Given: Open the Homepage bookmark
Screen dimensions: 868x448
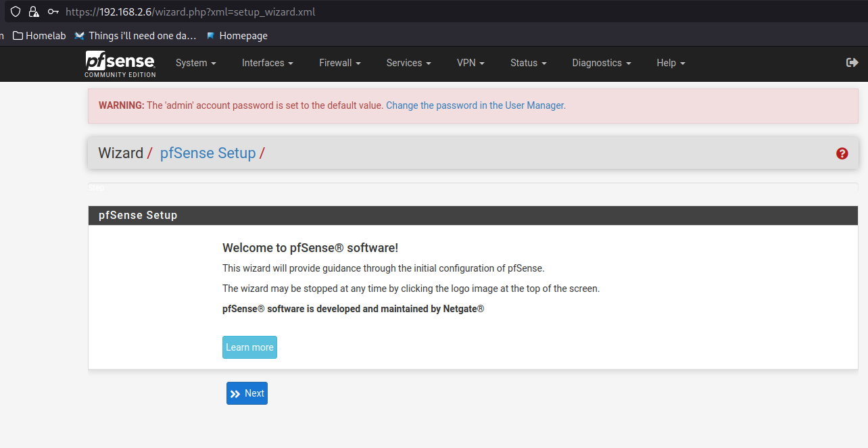Looking at the screenshot, I should pyautogui.click(x=237, y=36).
